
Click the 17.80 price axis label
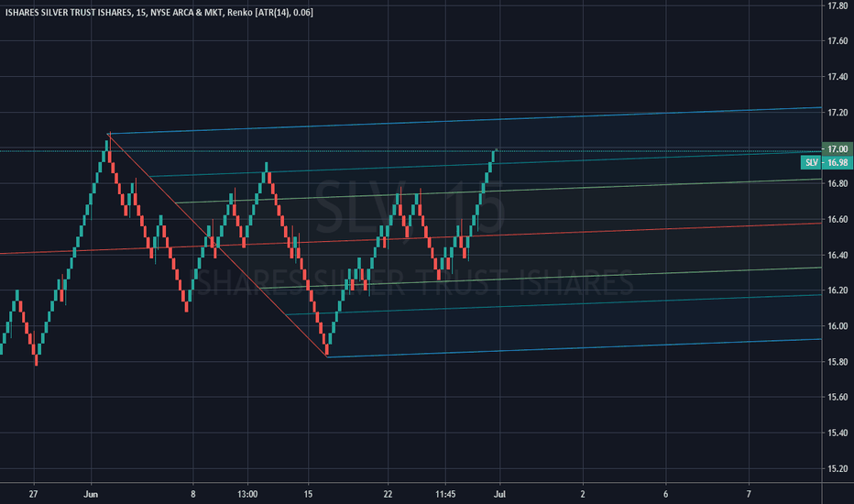coord(838,5)
